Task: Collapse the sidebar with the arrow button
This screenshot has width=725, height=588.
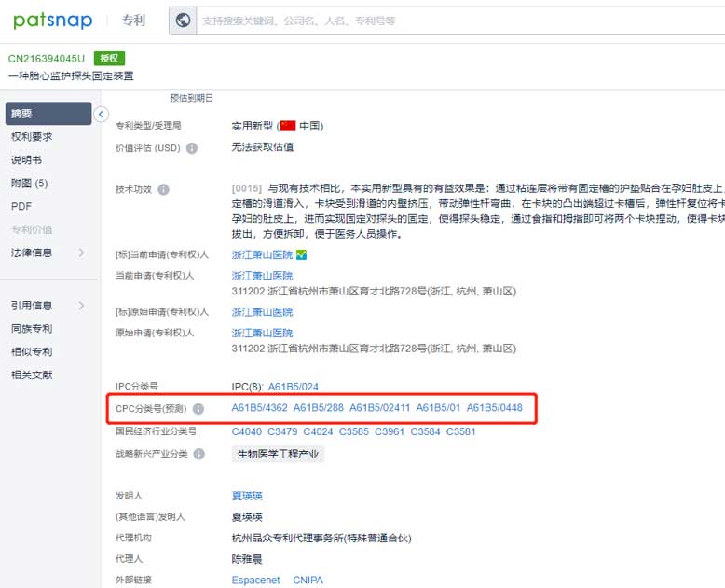Action: (x=101, y=115)
